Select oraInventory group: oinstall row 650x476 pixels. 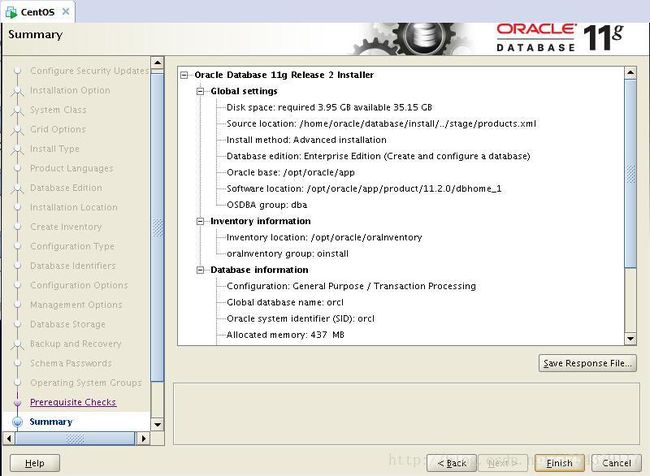pos(287,254)
